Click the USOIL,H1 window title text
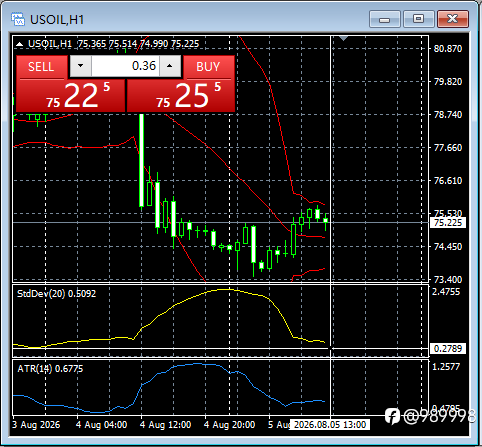482x447 pixels. pyautogui.click(x=57, y=19)
